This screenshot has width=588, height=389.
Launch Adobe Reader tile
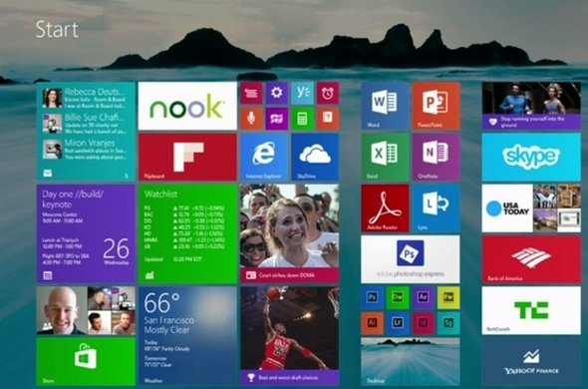pyautogui.click(x=385, y=208)
